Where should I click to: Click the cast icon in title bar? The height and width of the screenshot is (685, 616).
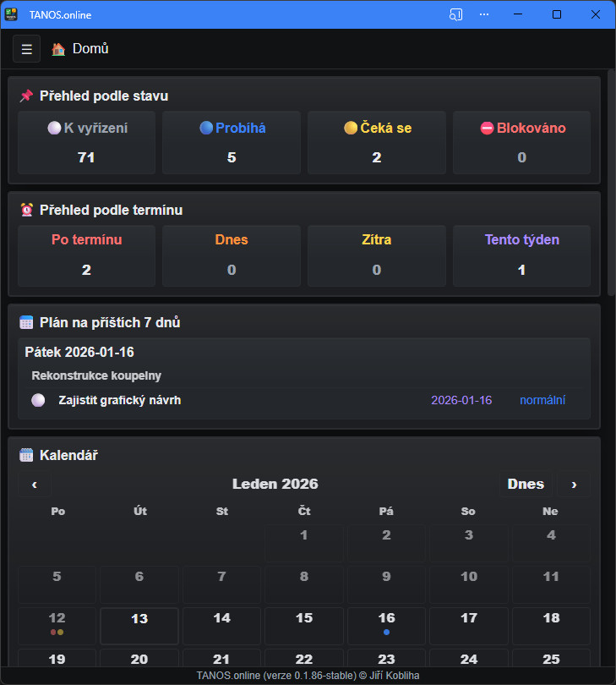coord(456,14)
